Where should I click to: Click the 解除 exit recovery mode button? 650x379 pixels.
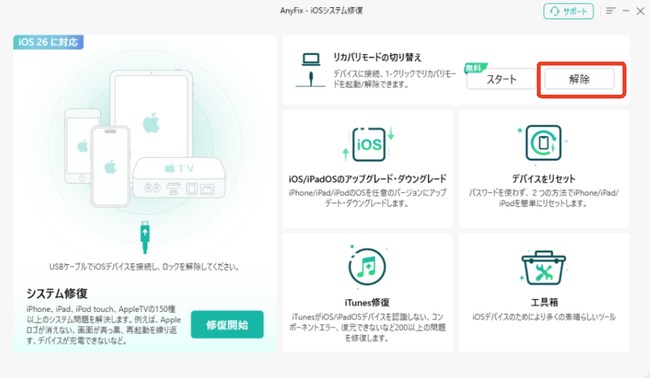pos(579,79)
